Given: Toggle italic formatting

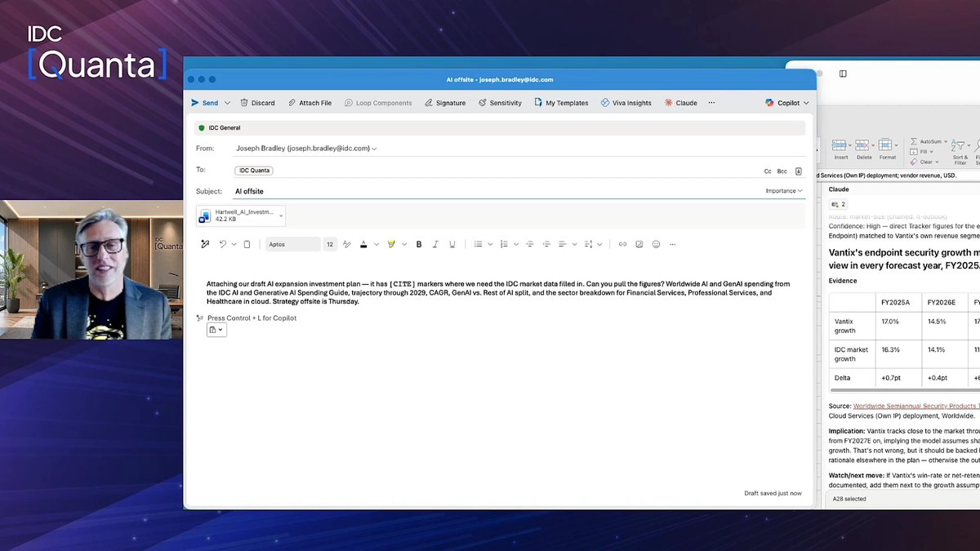Looking at the screenshot, I should point(434,244).
